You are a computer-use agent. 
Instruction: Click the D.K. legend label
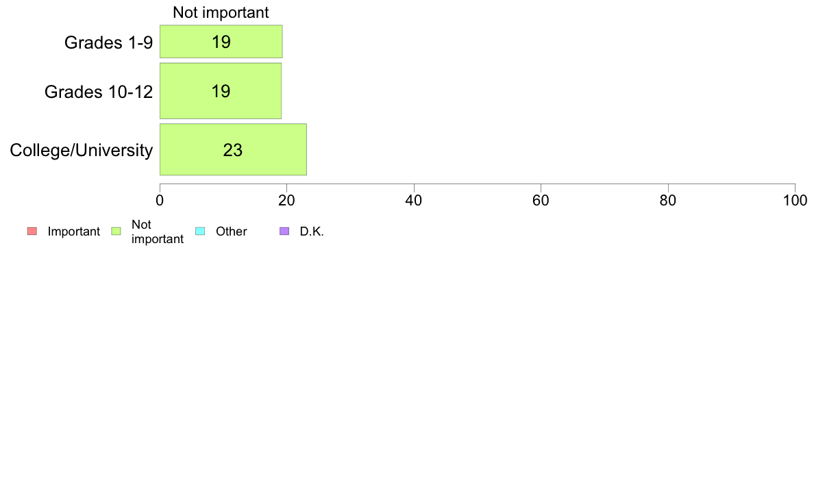coord(312,231)
